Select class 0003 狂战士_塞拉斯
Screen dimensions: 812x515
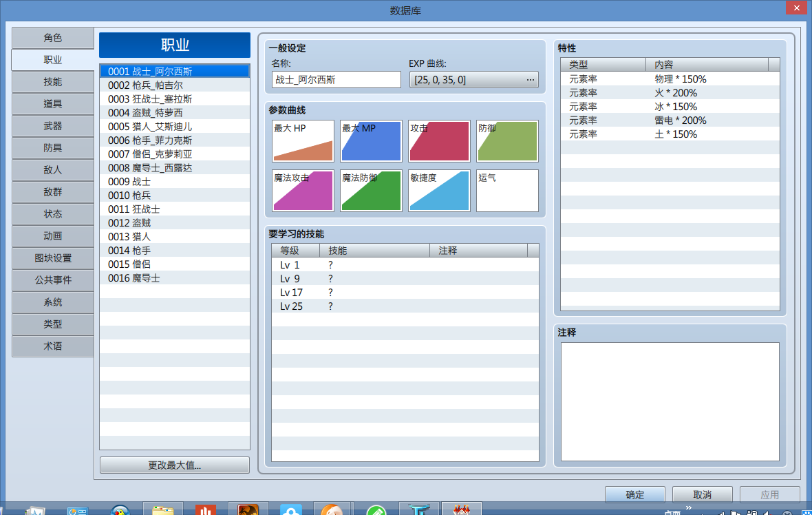(175, 99)
